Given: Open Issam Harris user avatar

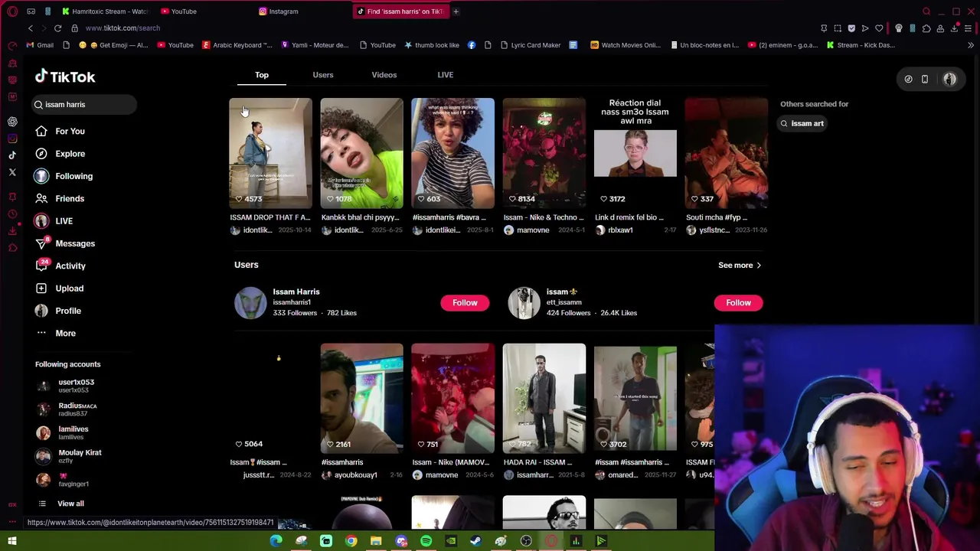Looking at the screenshot, I should tap(250, 302).
